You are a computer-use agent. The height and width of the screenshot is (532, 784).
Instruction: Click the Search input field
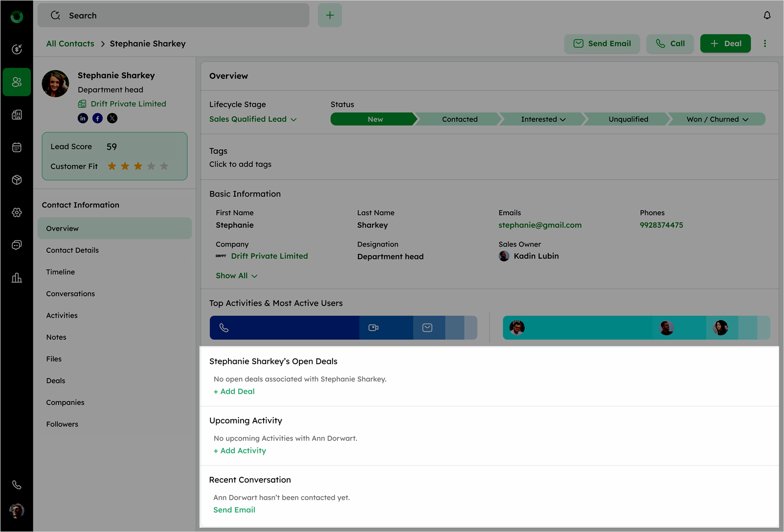tap(174, 16)
